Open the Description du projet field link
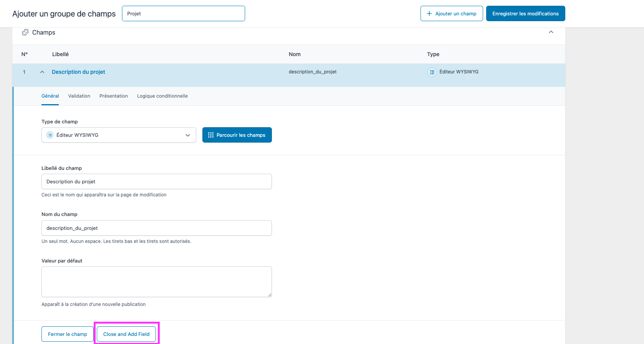The height and width of the screenshot is (344, 644). [78, 72]
